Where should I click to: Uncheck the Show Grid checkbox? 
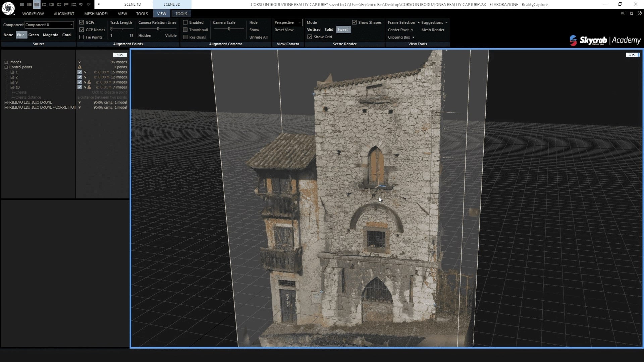(x=310, y=37)
